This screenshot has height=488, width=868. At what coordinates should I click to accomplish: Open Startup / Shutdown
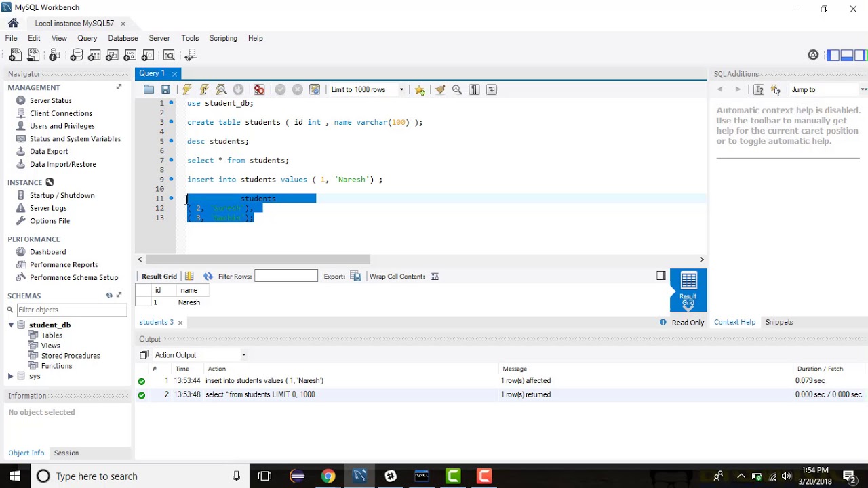coord(62,195)
